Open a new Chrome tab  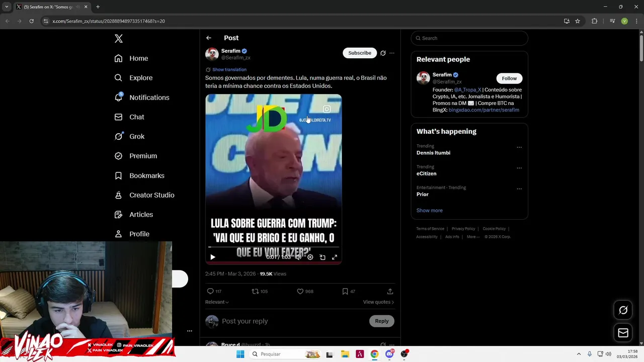point(98,7)
